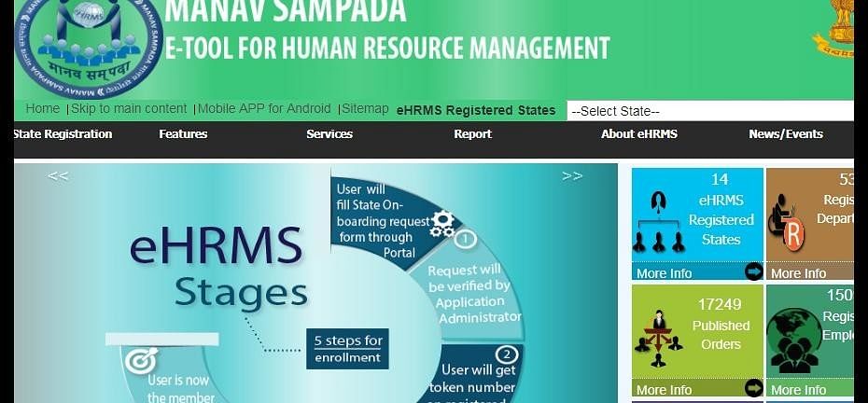Click 'eHRMS Registered States' label by dropdown
The width and height of the screenshot is (868, 403).
[x=476, y=111]
